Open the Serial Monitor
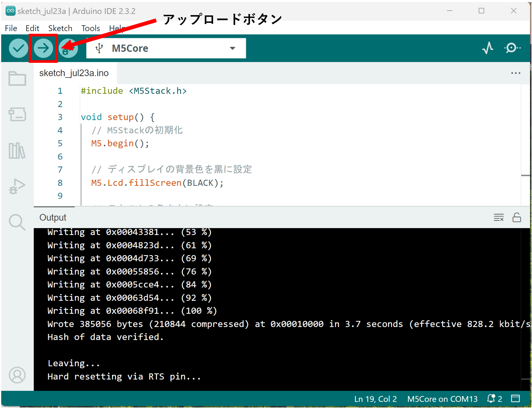The image size is (532, 408). (512, 48)
